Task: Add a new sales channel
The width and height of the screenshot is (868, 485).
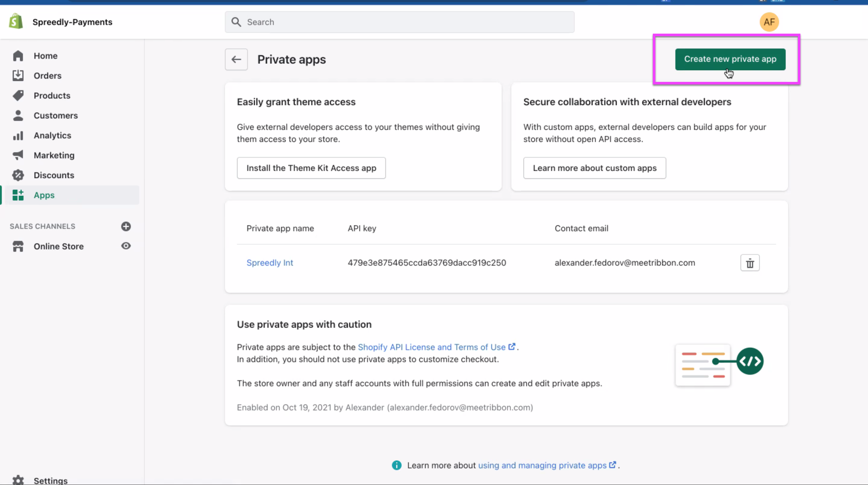Action: 126,227
